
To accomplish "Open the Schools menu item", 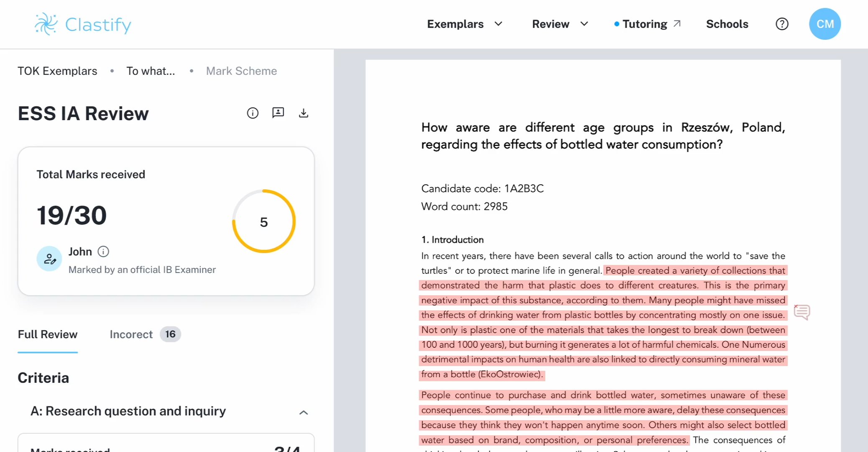I will (727, 24).
